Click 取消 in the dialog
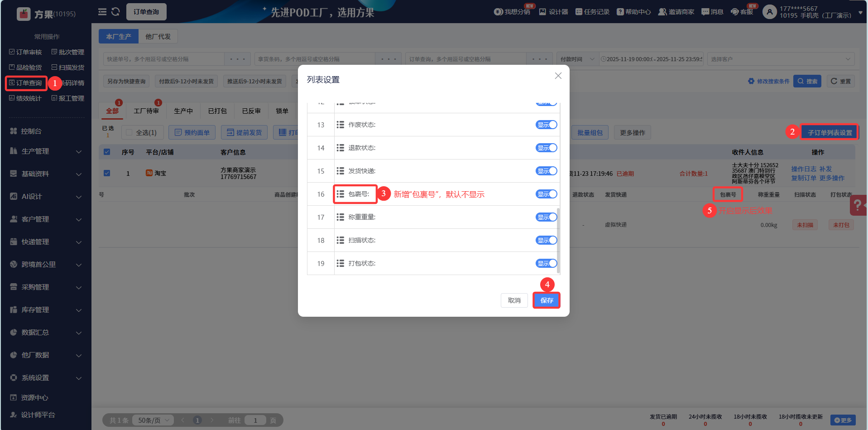The height and width of the screenshot is (430, 868). coord(514,300)
